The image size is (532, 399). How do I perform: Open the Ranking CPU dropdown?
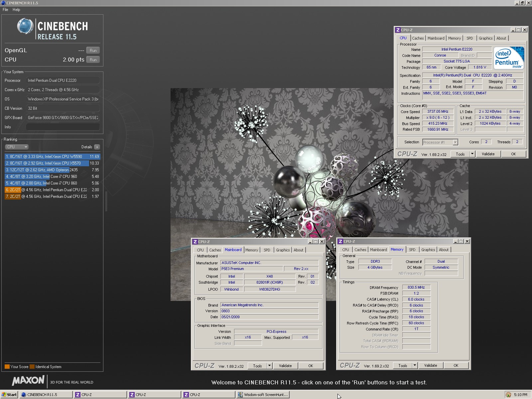(17, 147)
